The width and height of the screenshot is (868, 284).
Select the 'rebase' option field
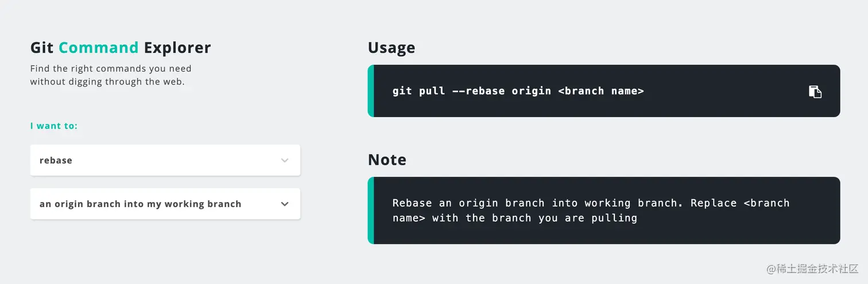point(165,160)
